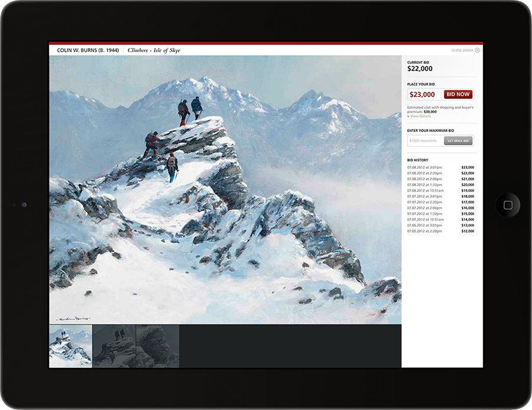
Task: Click bid history row 07.08.2012 at 1:32pm
Action: point(440,185)
